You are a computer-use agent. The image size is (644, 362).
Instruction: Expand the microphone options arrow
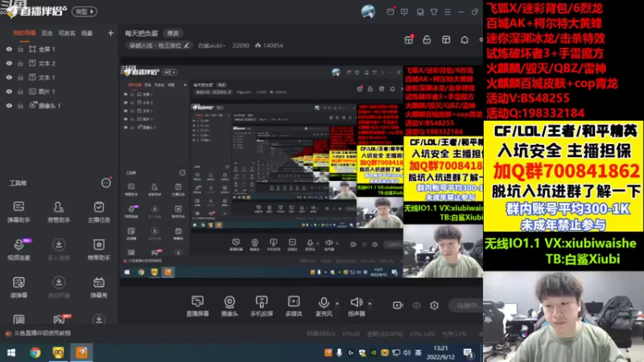(x=337, y=304)
